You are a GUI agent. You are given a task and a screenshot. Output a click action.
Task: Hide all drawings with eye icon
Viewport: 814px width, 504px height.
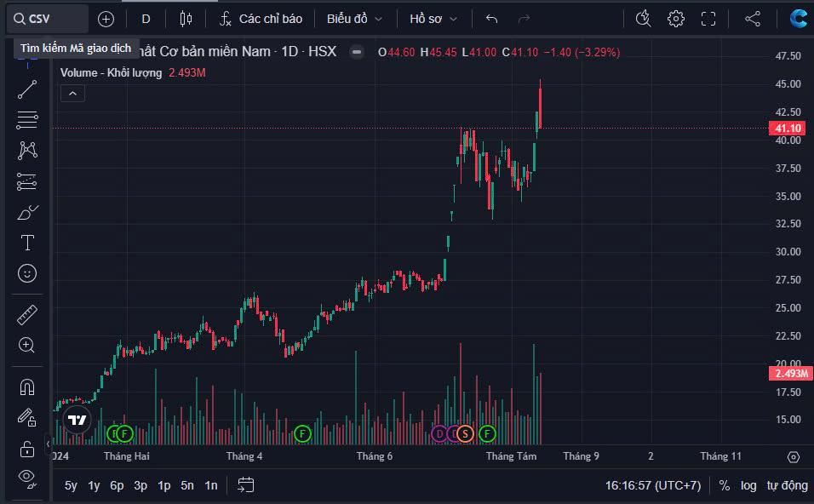27,478
